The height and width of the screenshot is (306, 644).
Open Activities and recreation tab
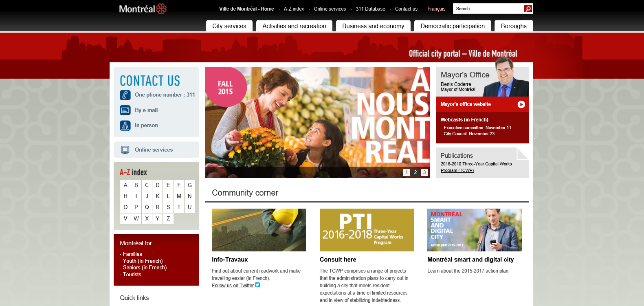click(294, 26)
